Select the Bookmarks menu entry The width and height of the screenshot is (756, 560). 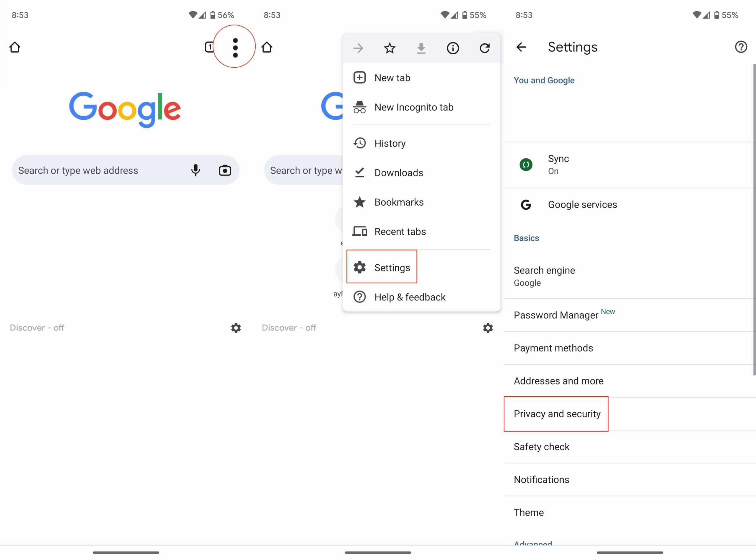pos(399,202)
